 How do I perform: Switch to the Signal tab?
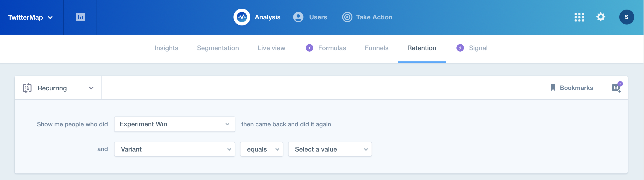[x=478, y=48]
